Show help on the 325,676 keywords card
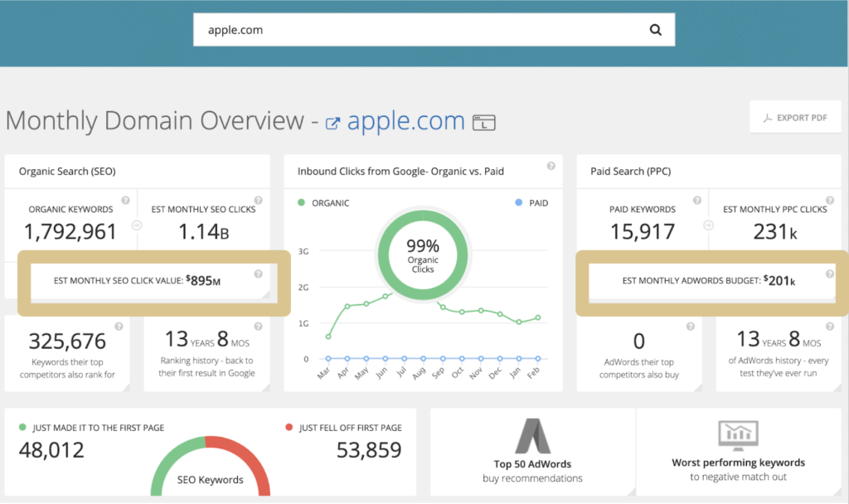 coord(119,327)
